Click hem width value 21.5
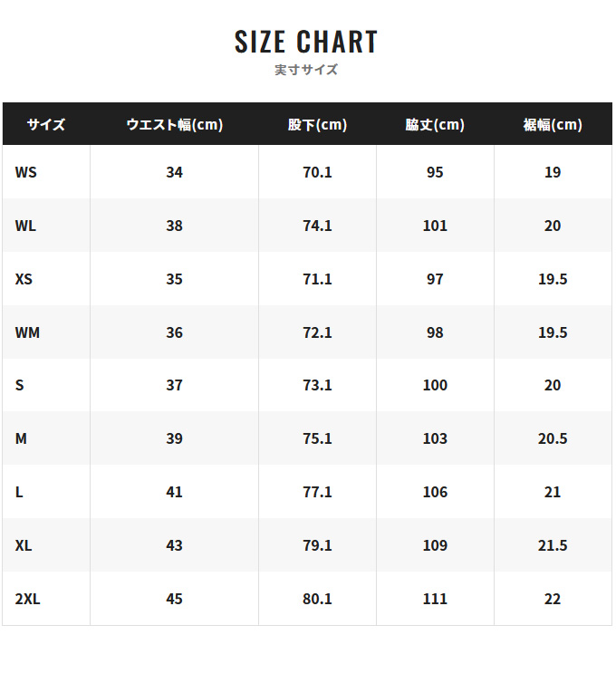 [553, 545]
